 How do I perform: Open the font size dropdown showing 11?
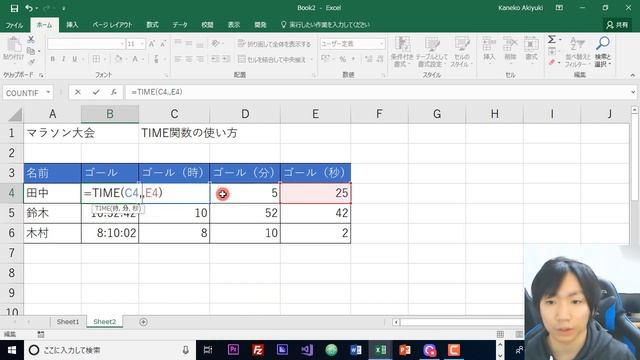click(136, 44)
